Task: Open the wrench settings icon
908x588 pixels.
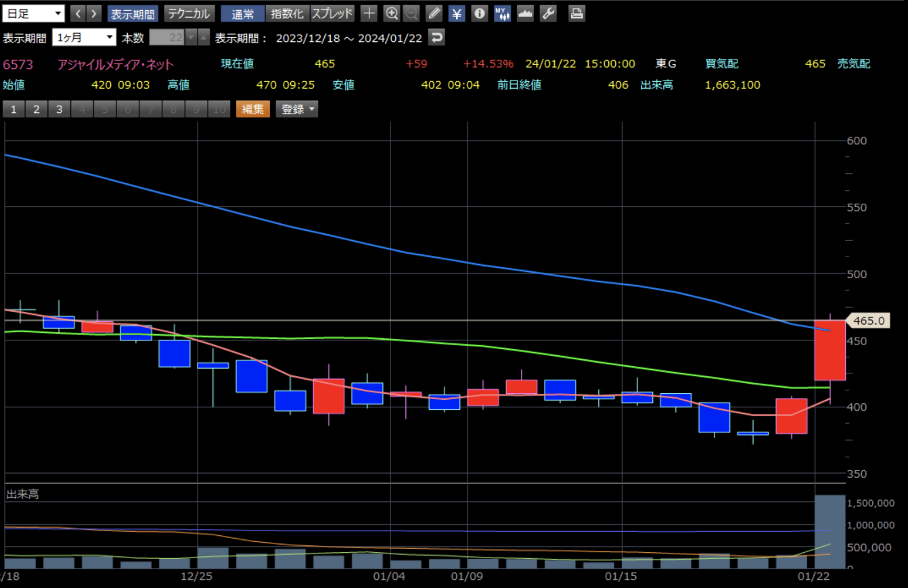Action: (x=548, y=14)
